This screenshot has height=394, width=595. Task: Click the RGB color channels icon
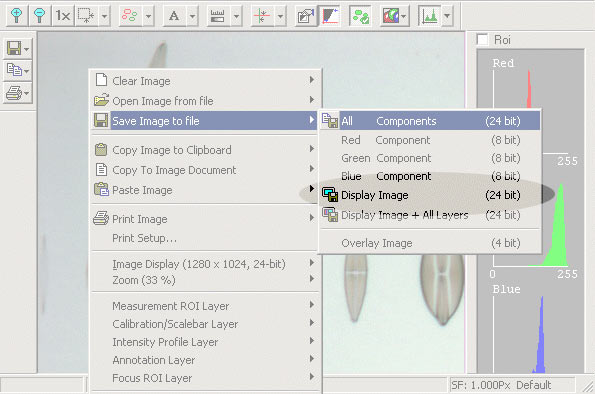tap(391, 16)
